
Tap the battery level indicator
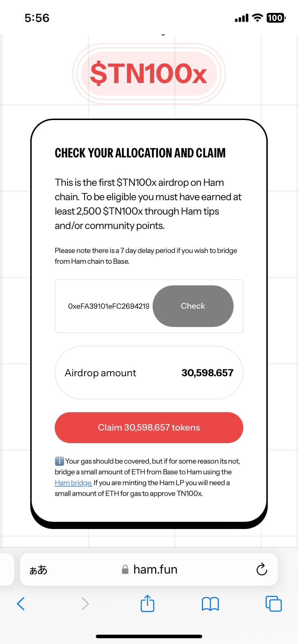[276, 18]
